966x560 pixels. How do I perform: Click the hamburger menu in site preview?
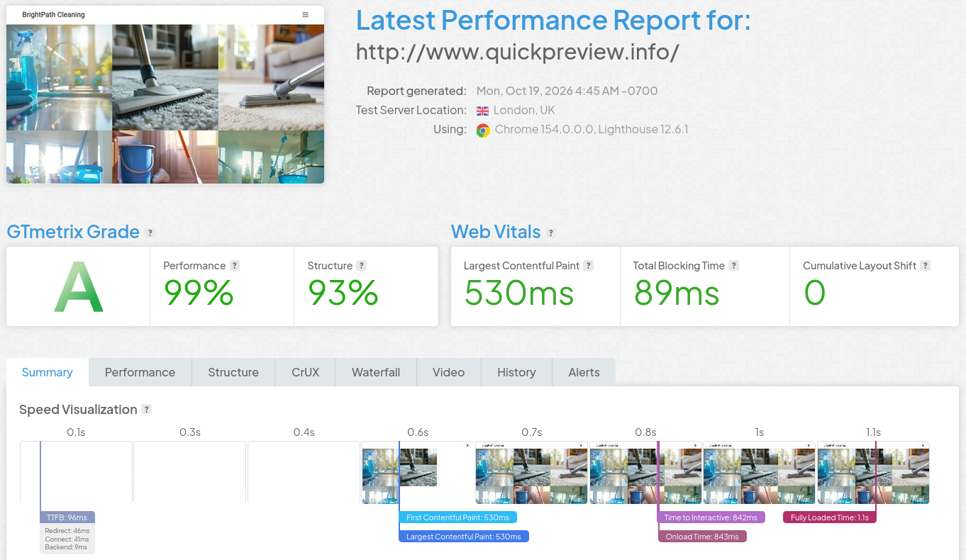tap(306, 15)
